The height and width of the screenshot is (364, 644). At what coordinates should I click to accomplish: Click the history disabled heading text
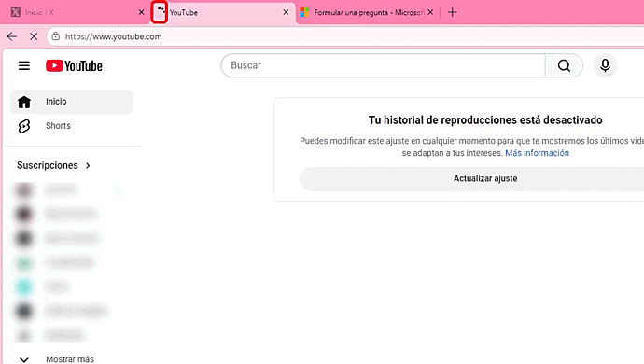485,120
